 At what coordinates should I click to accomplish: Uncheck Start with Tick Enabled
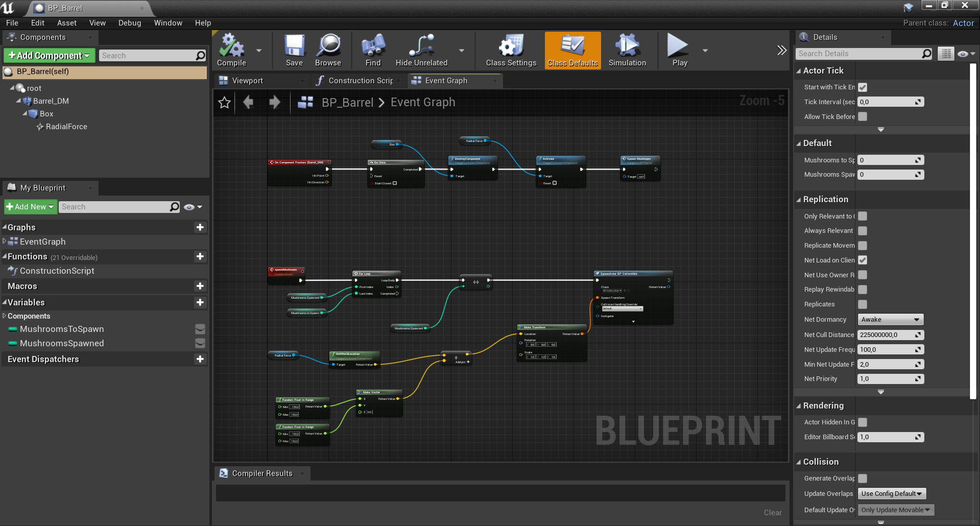pos(863,87)
